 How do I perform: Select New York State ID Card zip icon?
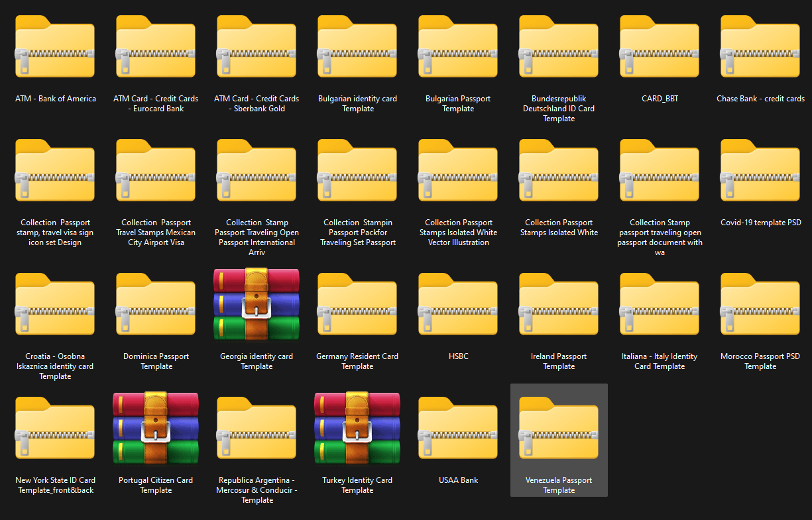coord(55,428)
